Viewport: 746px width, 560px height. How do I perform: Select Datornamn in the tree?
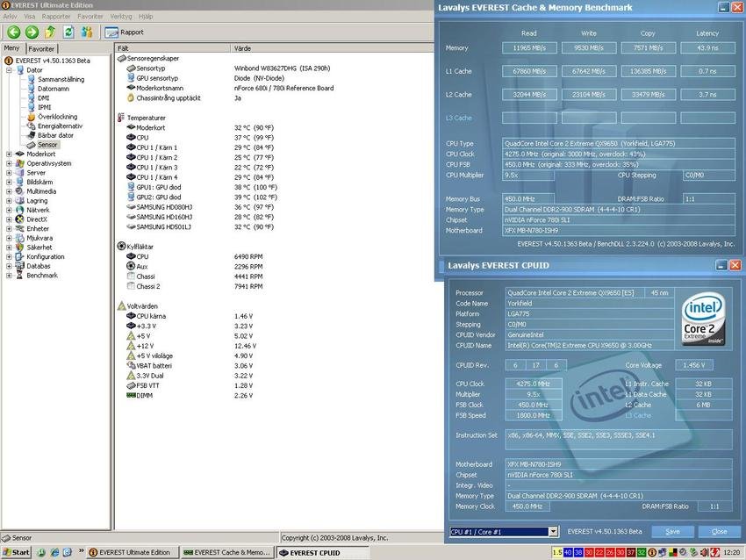coord(54,89)
